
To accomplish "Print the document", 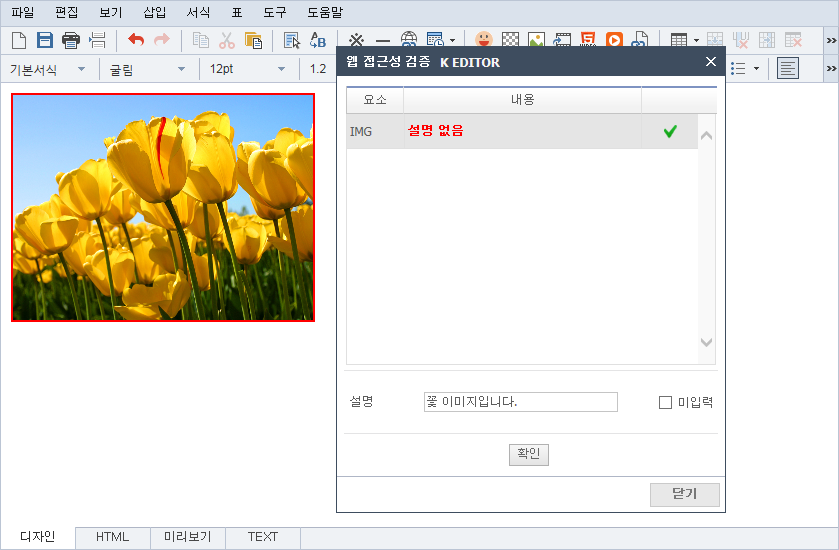I will [71, 40].
